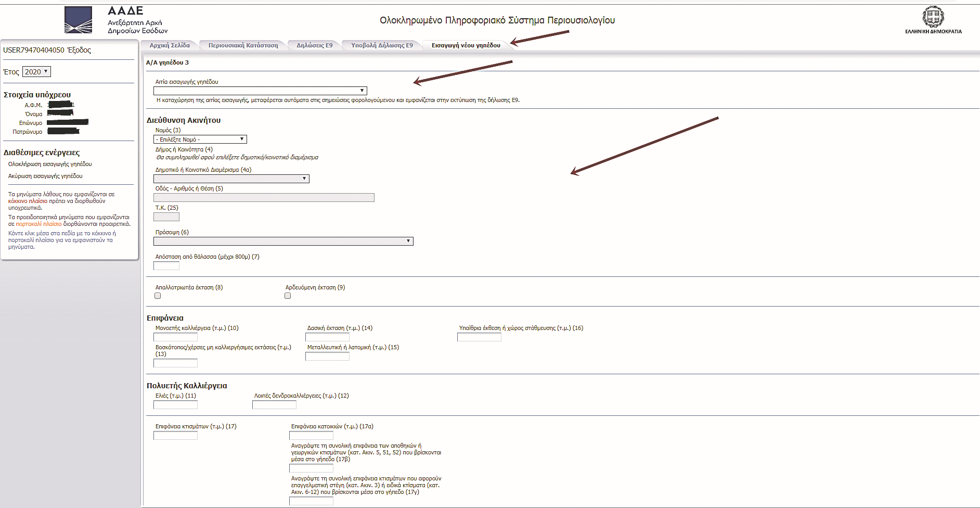This screenshot has width=980, height=508.
Task: Click the Στοιχεία υπόχρεου heading
Action: pyautogui.click(x=37, y=95)
